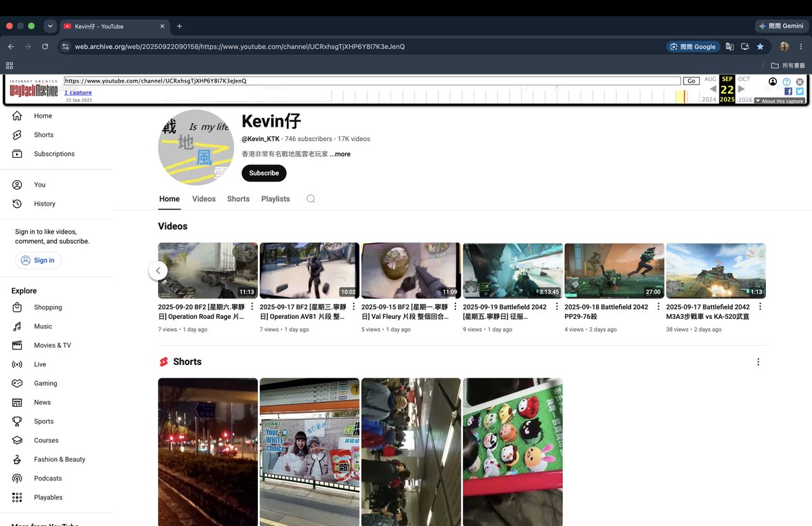Viewport: 812px width, 526px height.
Task: Subscribe to the Kevin仔 channel
Action: [264, 173]
